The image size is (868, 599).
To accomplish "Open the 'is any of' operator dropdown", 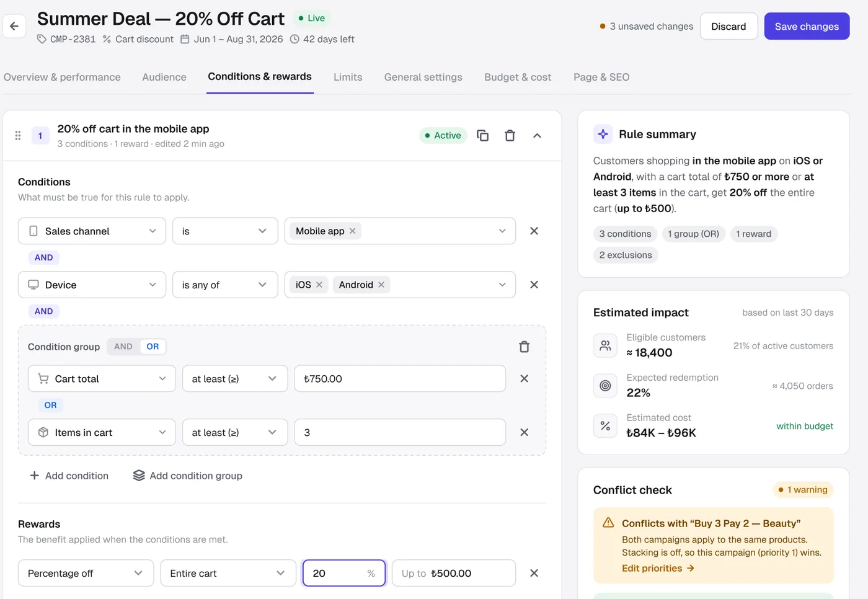I will pyautogui.click(x=225, y=285).
